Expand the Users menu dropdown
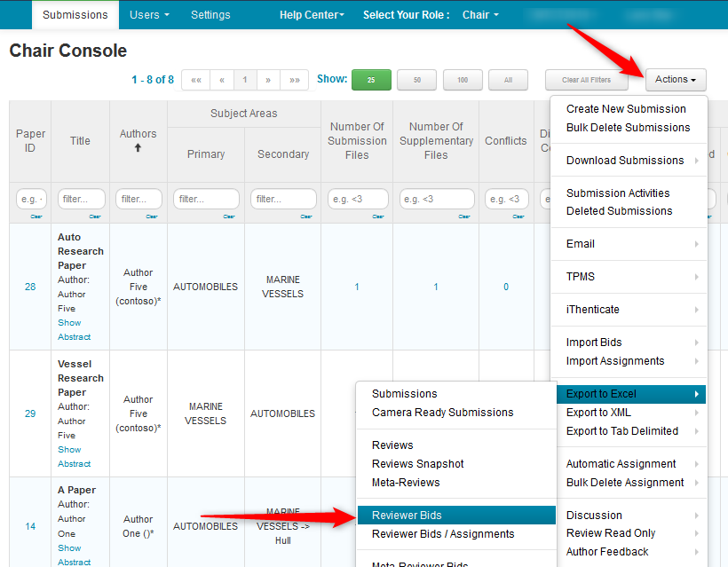 [x=148, y=15]
